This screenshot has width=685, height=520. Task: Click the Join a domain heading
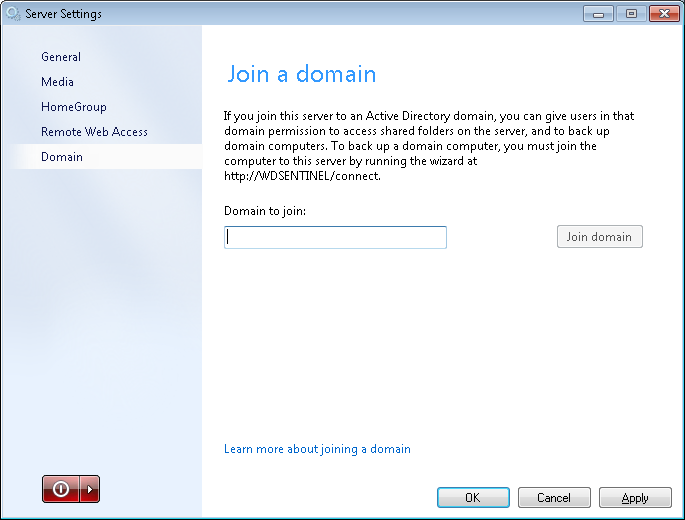click(x=301, y=74)
